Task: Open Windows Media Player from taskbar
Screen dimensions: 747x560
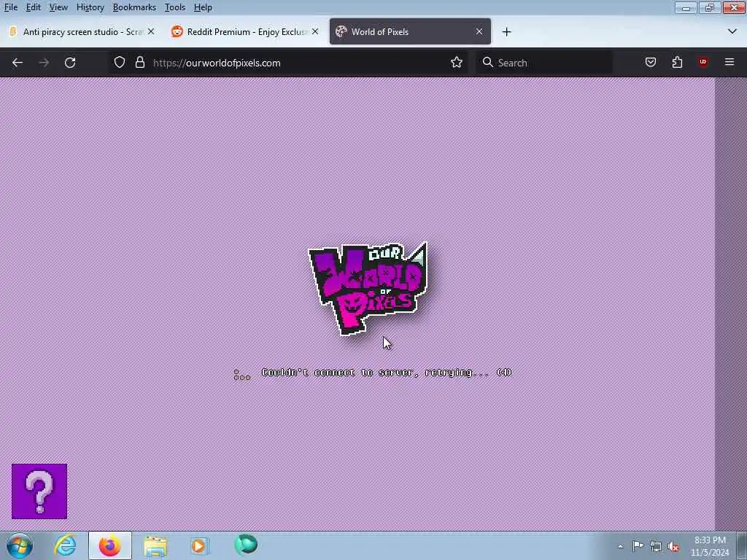Action: coord(200,545)
